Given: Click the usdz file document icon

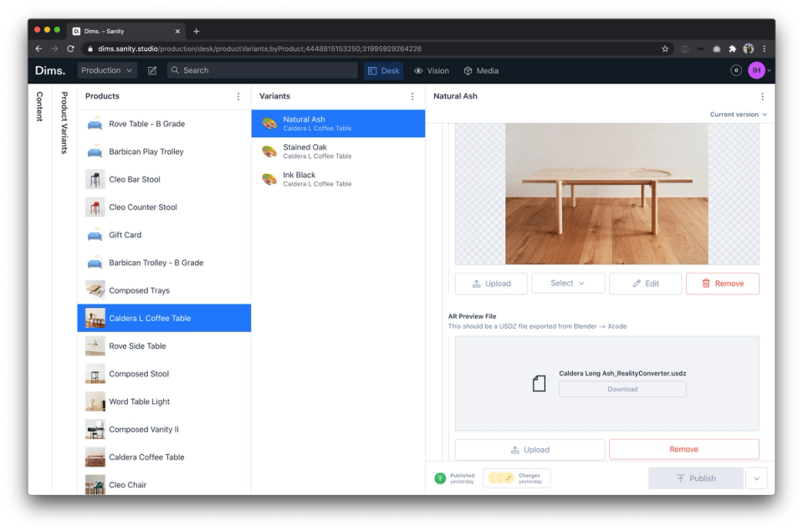Looking at the screenshot, I should [539, 383].
